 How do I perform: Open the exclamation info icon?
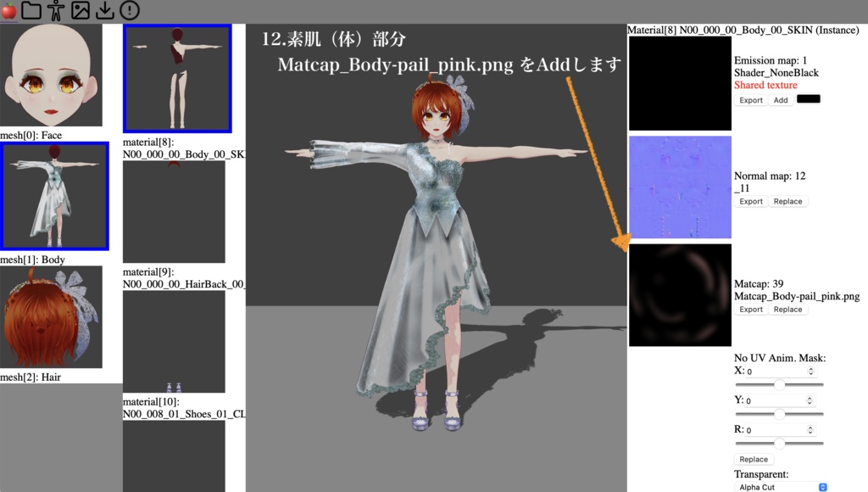130,10
